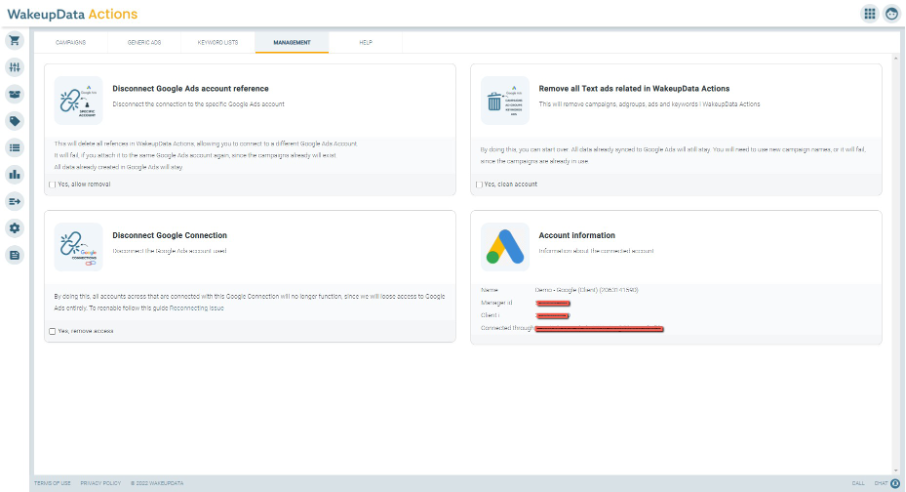Screen dimensions: 906x492
Task: Check 'Yes, allow removal' checkbox
Action: click(53, 184)
